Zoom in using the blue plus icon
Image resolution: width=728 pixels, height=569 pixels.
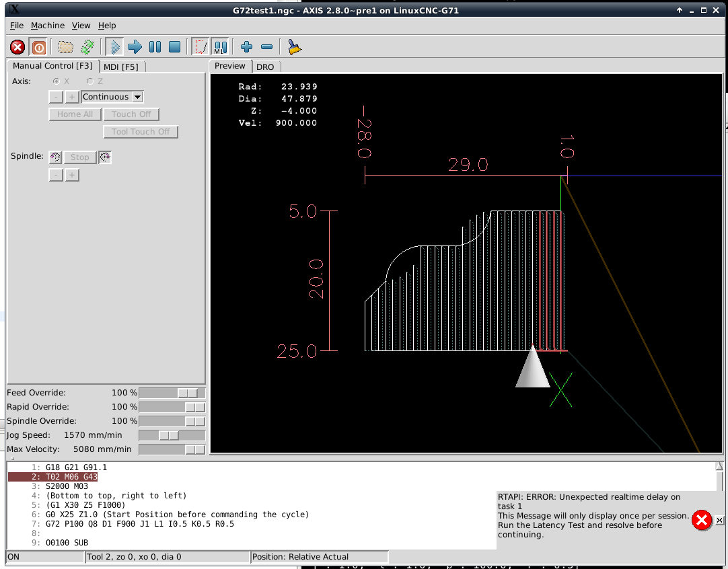click(246, 47)
